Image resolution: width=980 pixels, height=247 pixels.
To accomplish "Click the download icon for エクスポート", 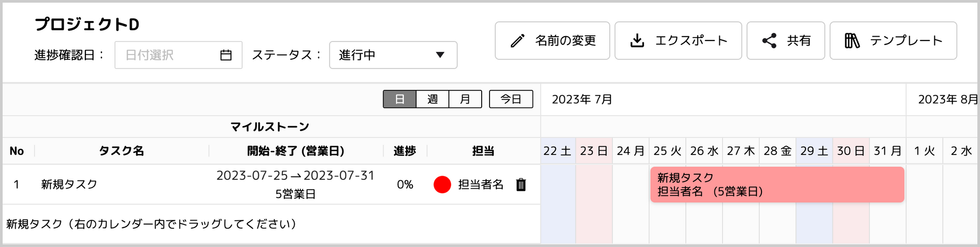I will click(637, 41).
